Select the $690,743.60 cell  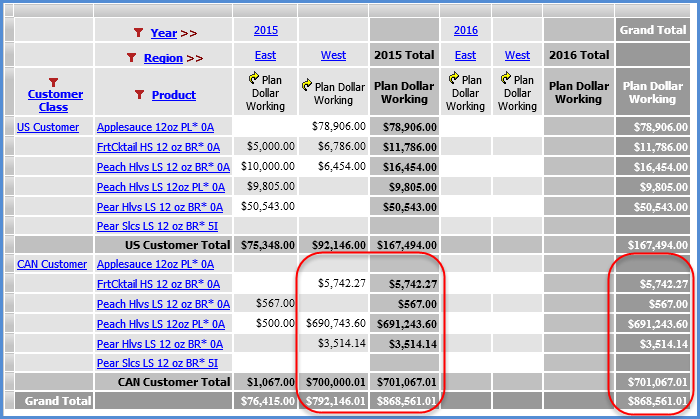[x=336, y=323]
